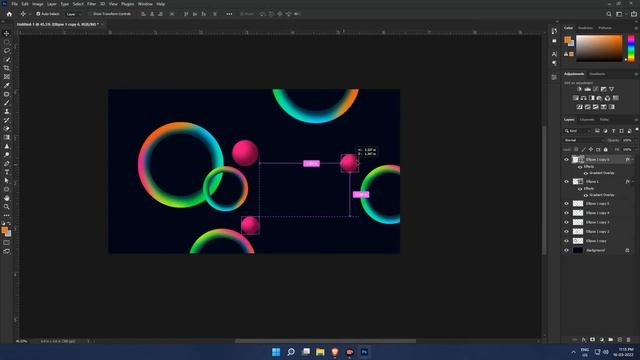The height and width of the screenshot is (360, 640).
Task: Open the Filter menu
Action: click(91, 4)
